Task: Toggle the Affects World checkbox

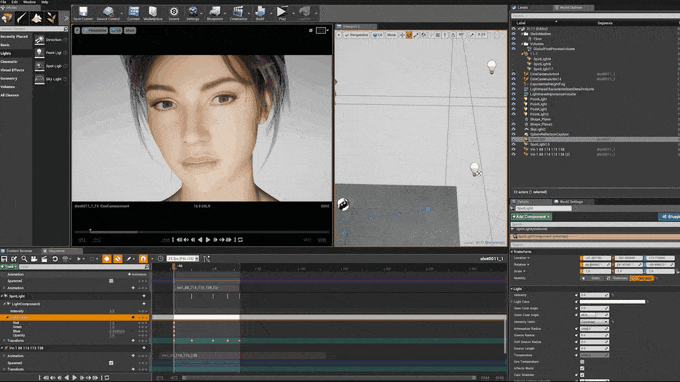Action: pos(582,368)
